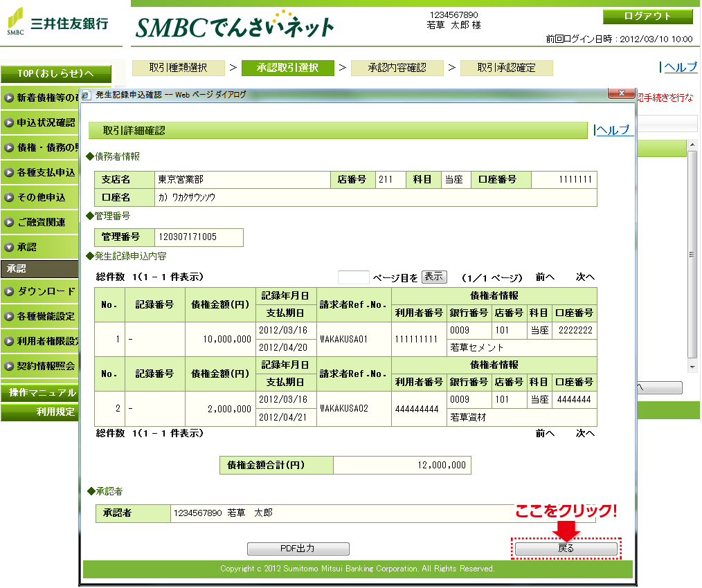
Task: Close the 発生記録申込確認 dialog
Action: click(622, 93)
